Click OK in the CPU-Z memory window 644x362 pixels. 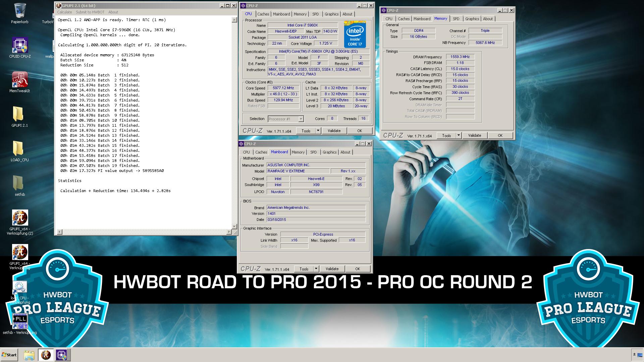[500, 135]
